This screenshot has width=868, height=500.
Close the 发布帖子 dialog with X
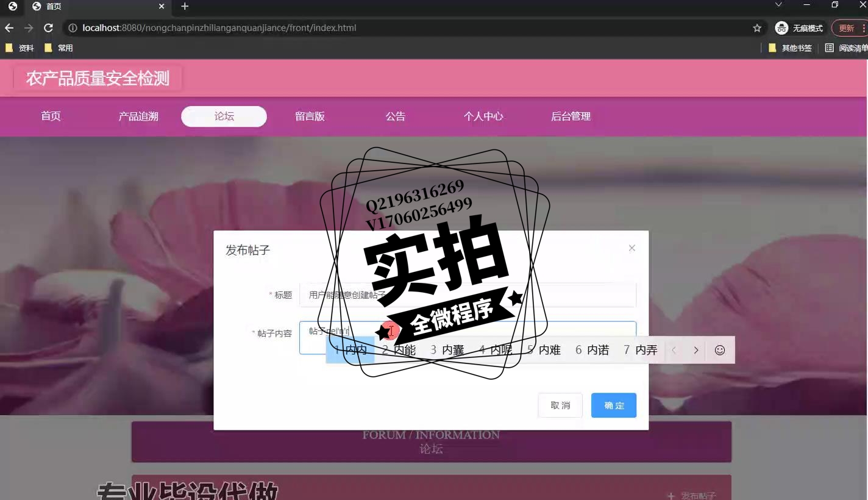point(632,248)
